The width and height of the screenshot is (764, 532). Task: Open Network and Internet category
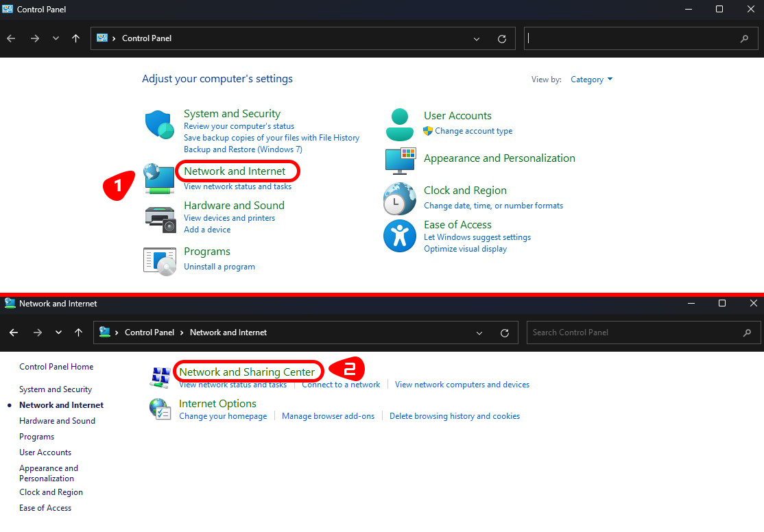235,171
